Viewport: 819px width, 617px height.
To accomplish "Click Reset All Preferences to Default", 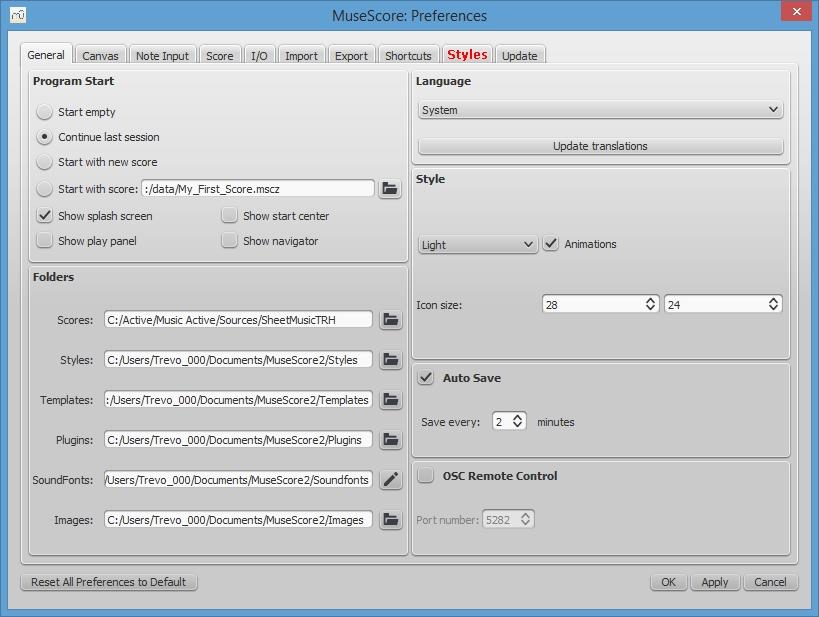I will click(109, 581).
